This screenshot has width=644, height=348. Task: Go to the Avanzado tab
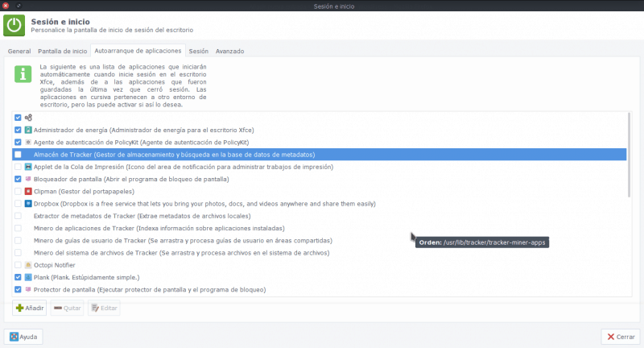[229, 51]
